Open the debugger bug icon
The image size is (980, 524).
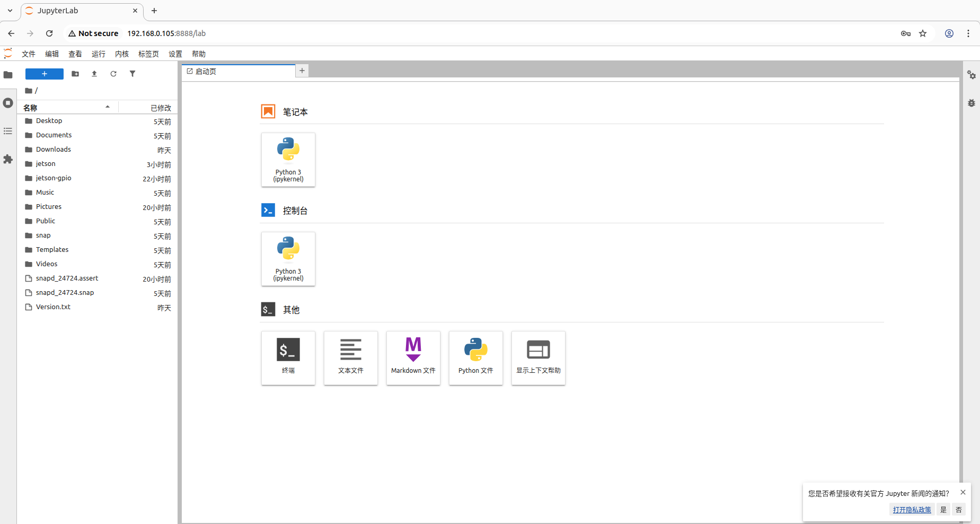pos(972,103)
